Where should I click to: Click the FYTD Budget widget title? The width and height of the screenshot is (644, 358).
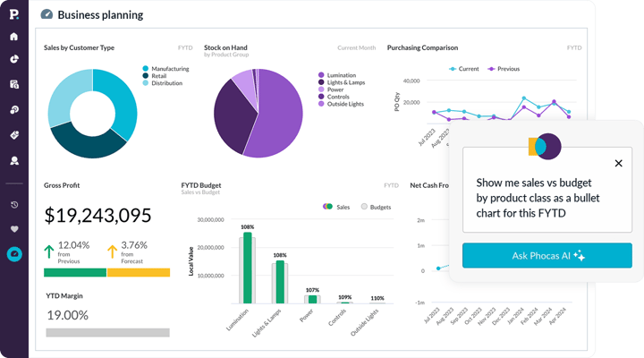(201, 185)
